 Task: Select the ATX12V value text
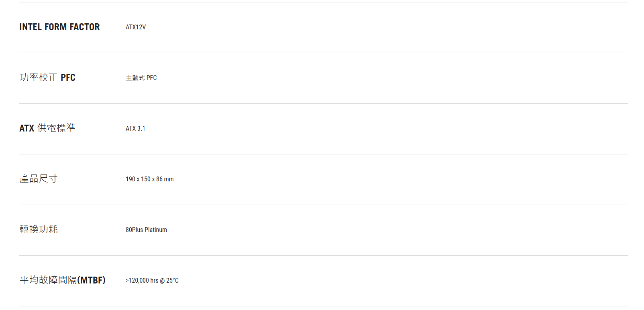(136, 27)
